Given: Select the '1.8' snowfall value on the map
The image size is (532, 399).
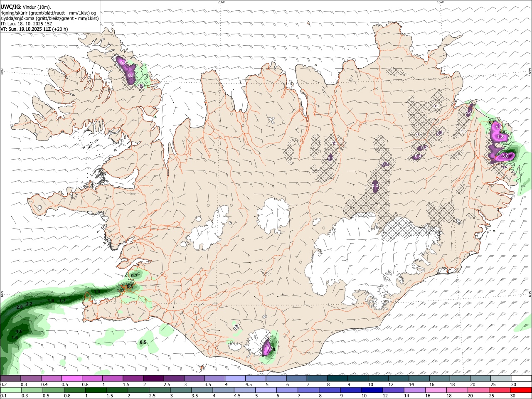Looking at the screenshot, I should [500, 137].
